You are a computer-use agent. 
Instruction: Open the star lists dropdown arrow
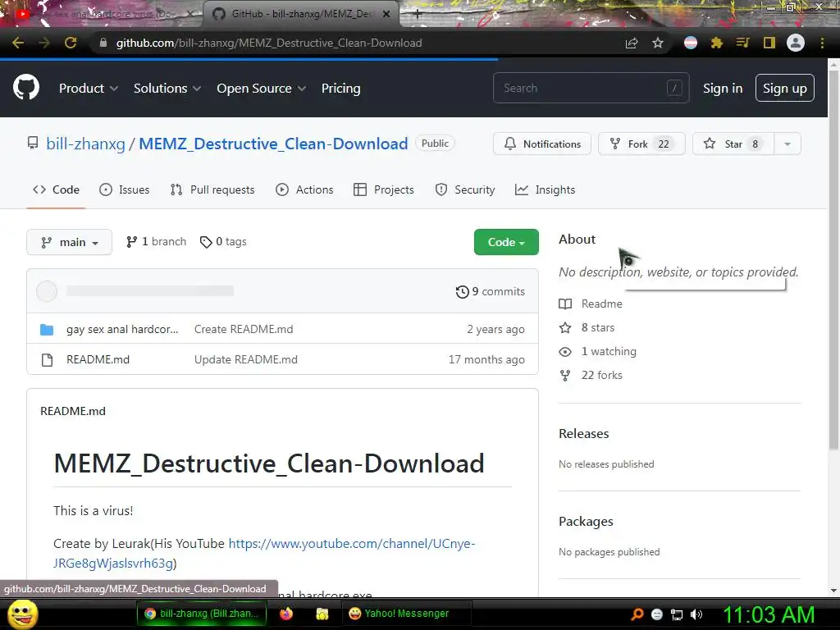[x=787, y=144]
